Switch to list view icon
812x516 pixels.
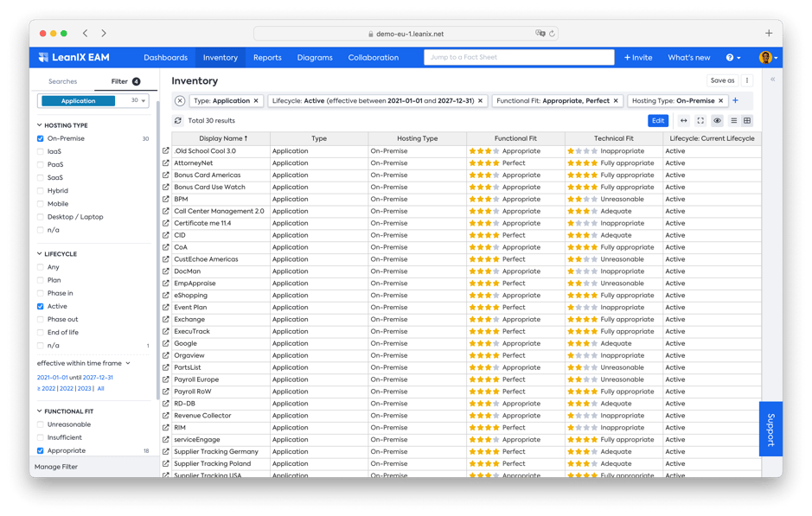point(734,121)
